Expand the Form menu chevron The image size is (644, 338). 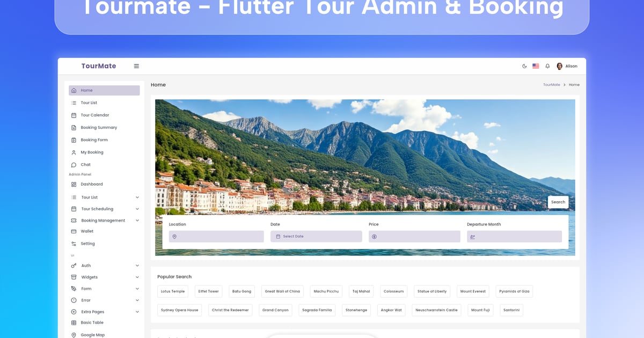(137, 289)
